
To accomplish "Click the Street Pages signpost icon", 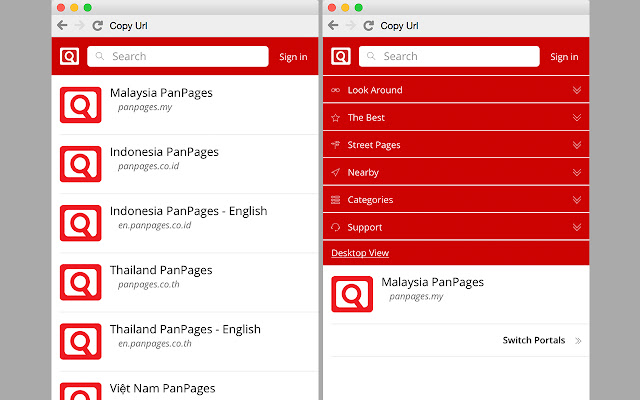I will [x=336, y=145].
